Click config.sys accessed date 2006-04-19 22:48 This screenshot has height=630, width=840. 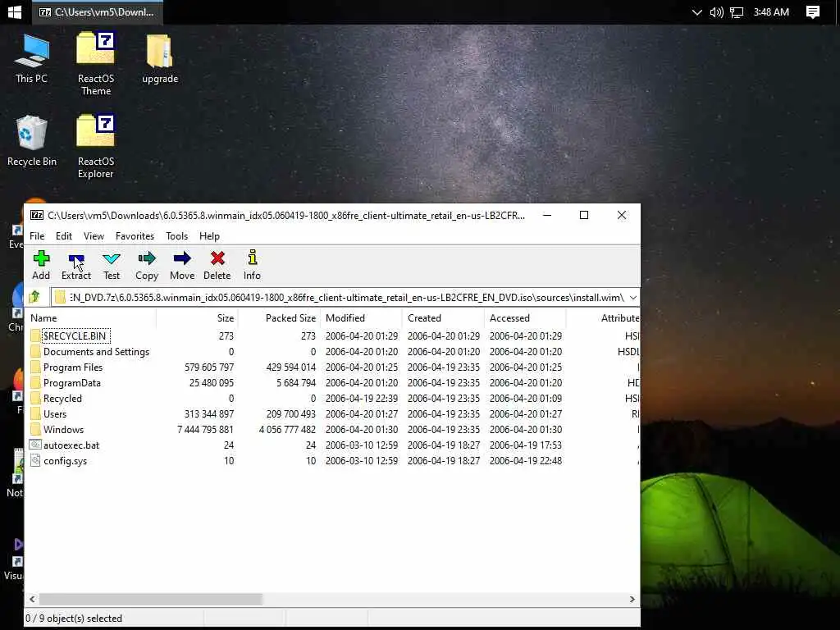[526, 461]
